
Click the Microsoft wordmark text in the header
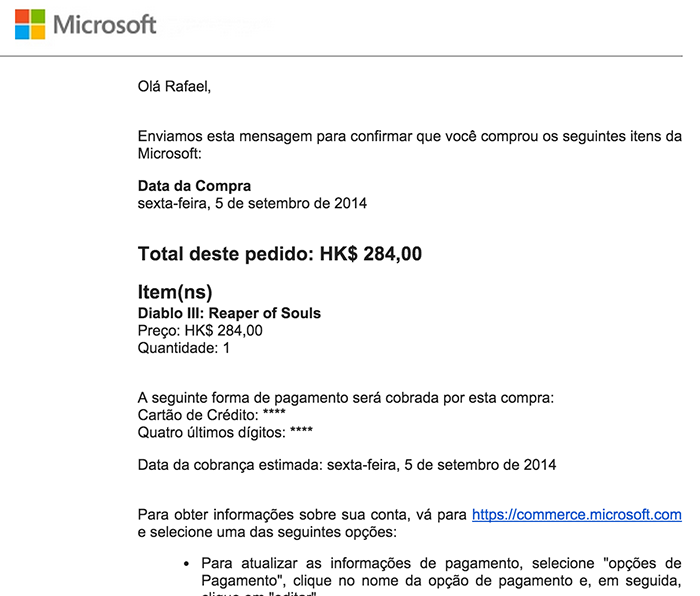[105, 24]
